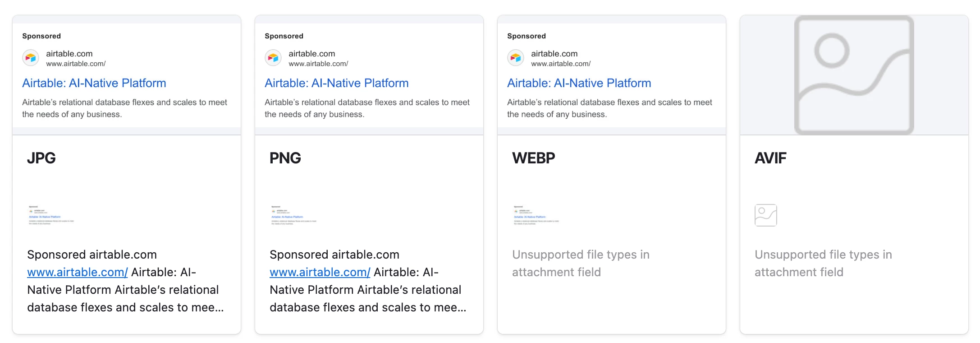The height and width of the screenshot is (343, 980).
Task: Click the airtable.com site name in the WEBP card
Action: coord(554,54)
